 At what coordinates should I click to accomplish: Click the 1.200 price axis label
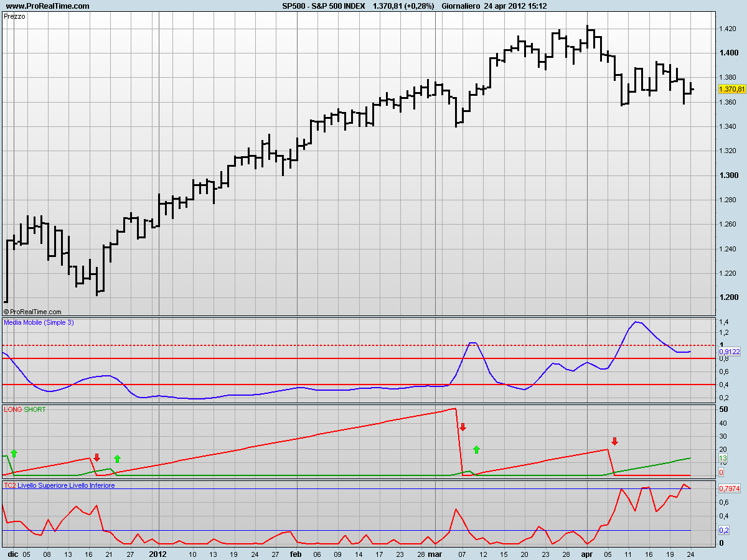(728, 297)
